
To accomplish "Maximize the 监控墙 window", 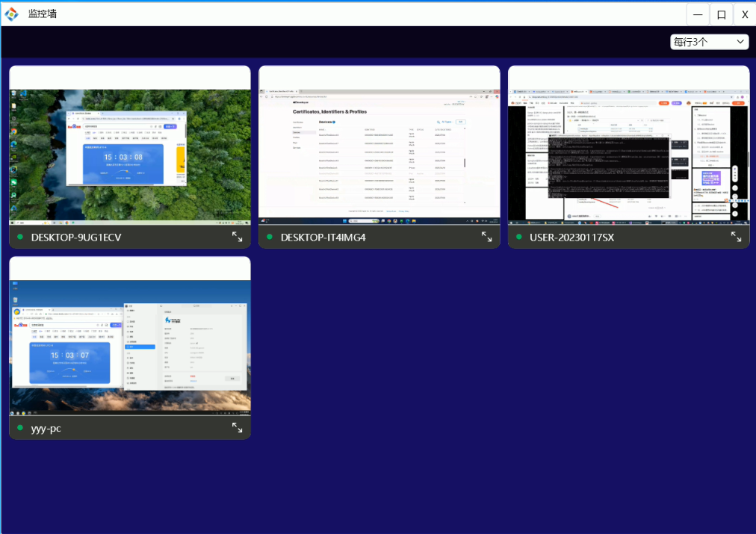I will [x=721, y=14].
